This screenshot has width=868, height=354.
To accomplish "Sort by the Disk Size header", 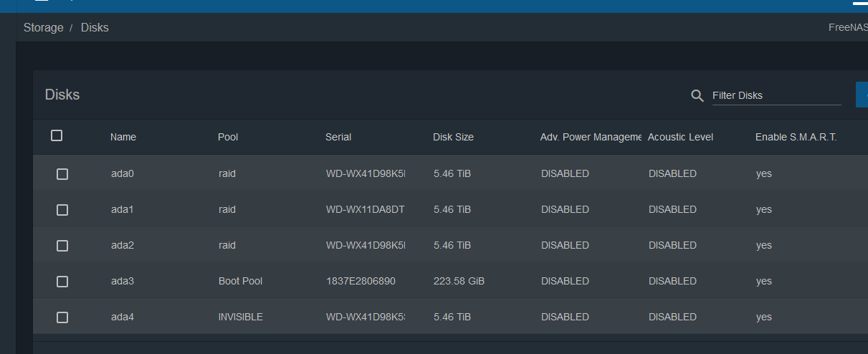I will pos(453,137).
